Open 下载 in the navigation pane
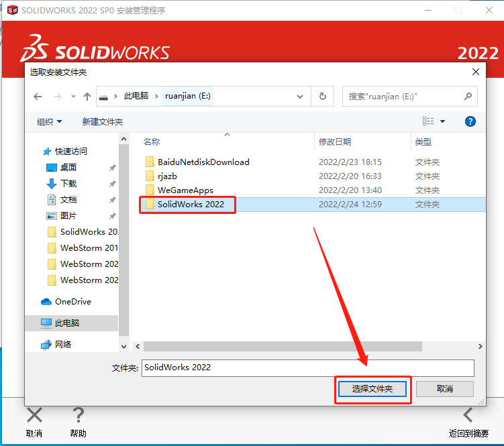This screenshot has width=504, height=446. coord(68,184)
